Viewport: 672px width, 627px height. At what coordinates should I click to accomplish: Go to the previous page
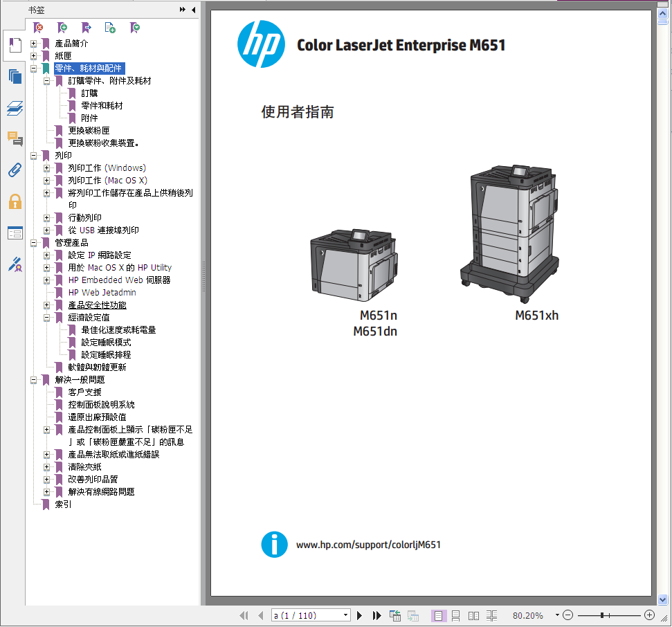[261, 616]
